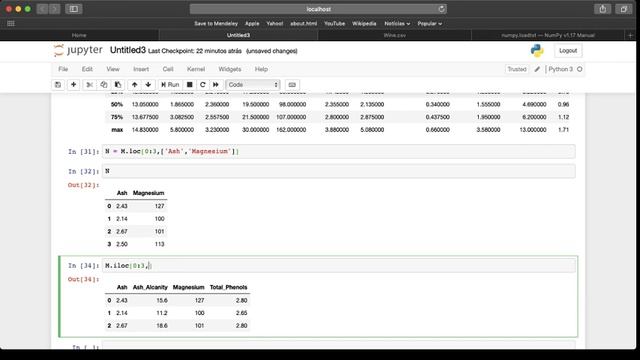Click code cell In [32] containing N
640x360 pixels.
[339, 171]
